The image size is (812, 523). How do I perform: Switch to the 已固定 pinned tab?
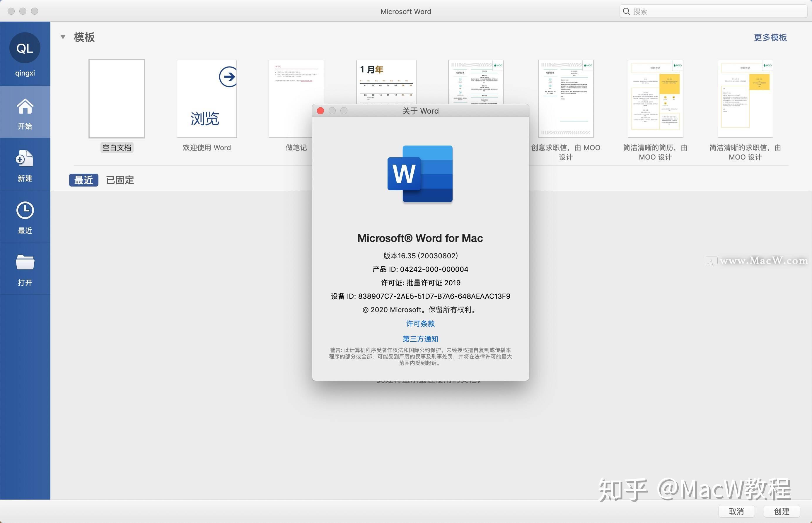point(120,180)
